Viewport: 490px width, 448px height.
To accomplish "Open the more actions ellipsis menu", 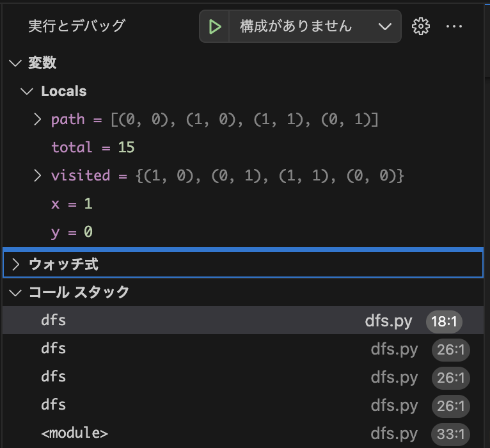I will pos(454,26).
